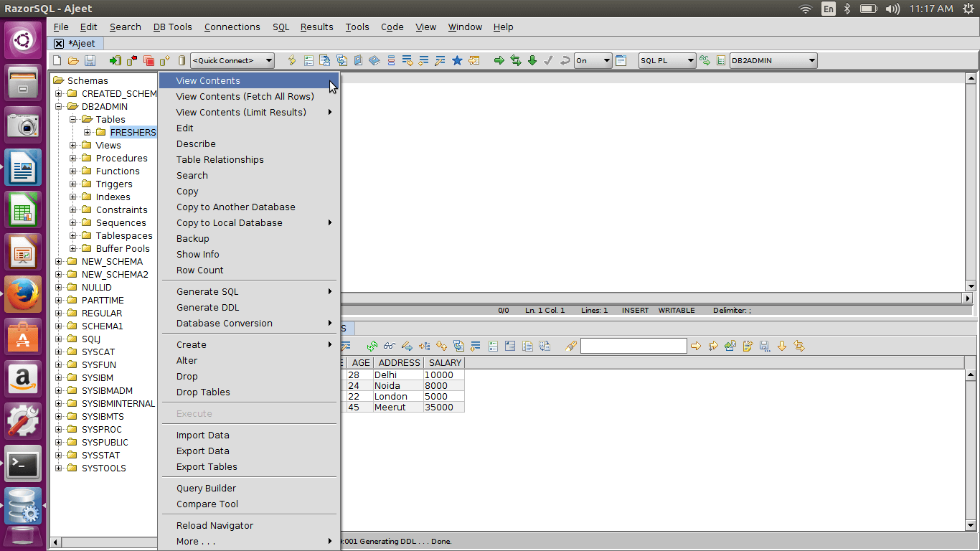Click the save-as disk icon in results toolbar
Image resolution: width=980 pixels, height=551 pixels.
pos(765,346)
